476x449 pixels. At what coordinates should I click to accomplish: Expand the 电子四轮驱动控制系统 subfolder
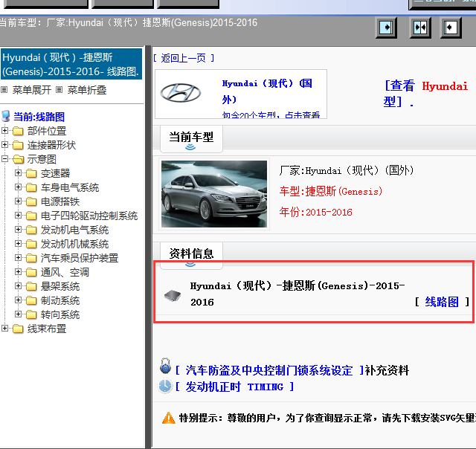coord(18,215)
